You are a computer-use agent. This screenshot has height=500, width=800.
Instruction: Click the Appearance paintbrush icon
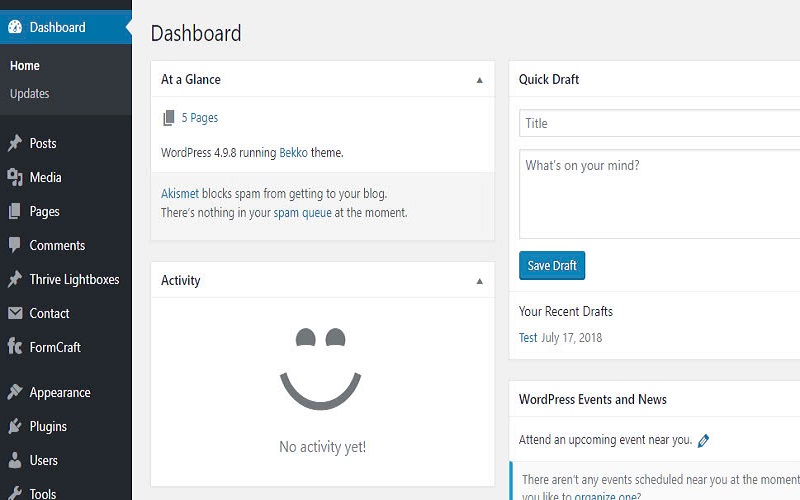pyautogui.click(x=15, y=393)
